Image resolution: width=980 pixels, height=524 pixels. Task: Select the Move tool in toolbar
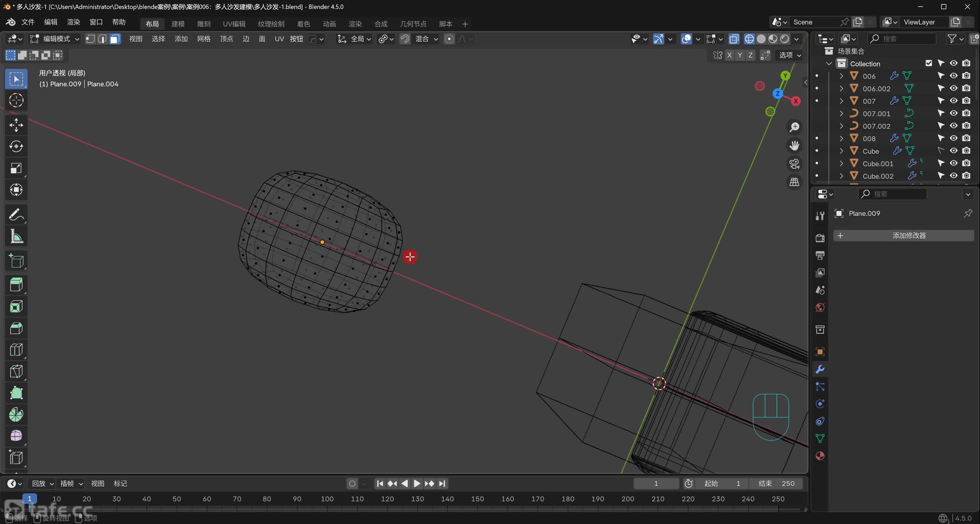click(16, 125)
